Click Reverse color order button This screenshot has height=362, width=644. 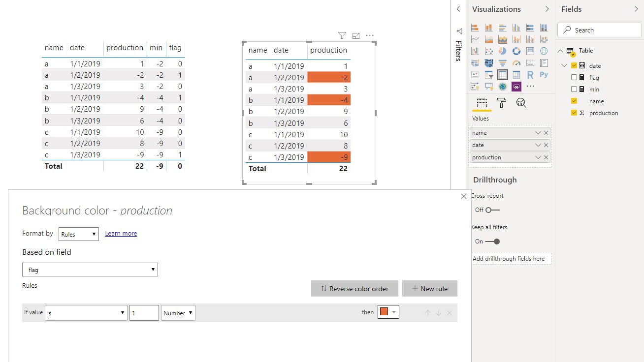pos(355,289)
